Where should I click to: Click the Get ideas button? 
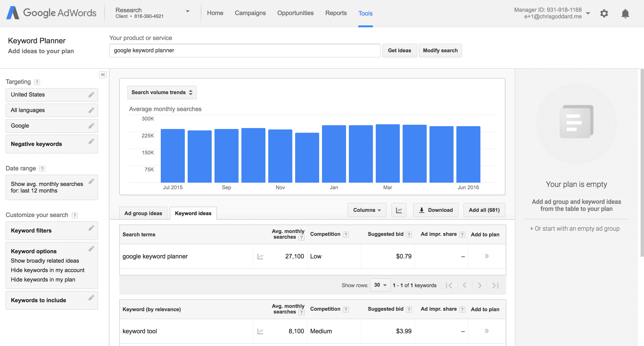point(399,50)
